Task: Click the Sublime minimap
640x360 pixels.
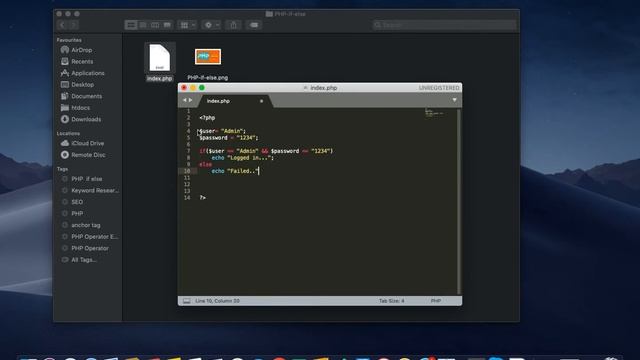Action: [434, 113]
